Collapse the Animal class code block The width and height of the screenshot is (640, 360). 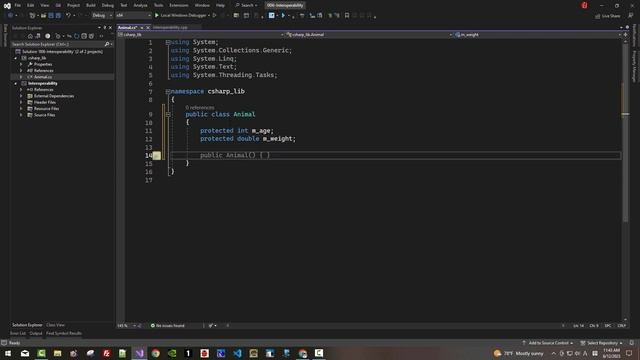click(x=168, y=114)
